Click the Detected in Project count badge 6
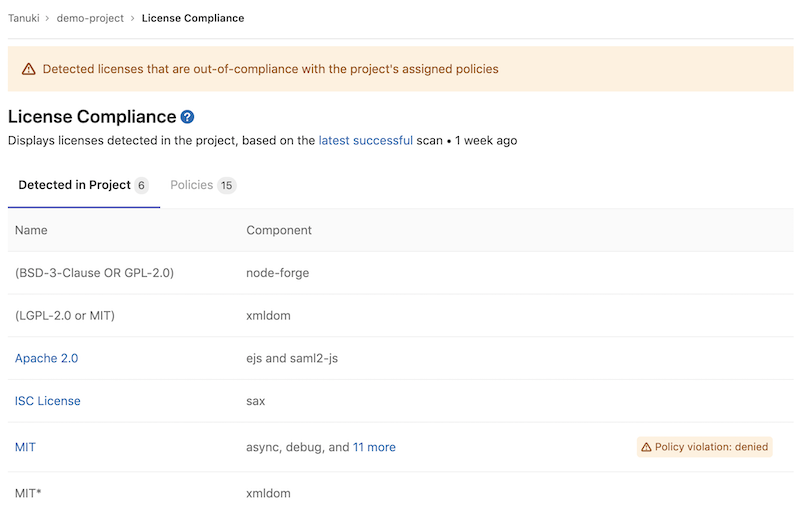The image size is (798, 528). [141, 186]
